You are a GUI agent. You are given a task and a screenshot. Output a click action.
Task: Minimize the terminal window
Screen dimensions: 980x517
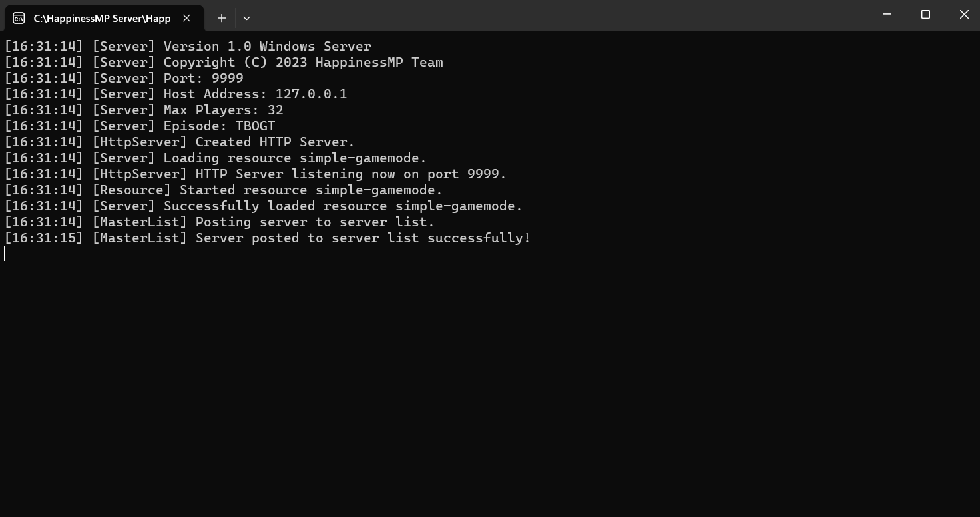(887, 14)
